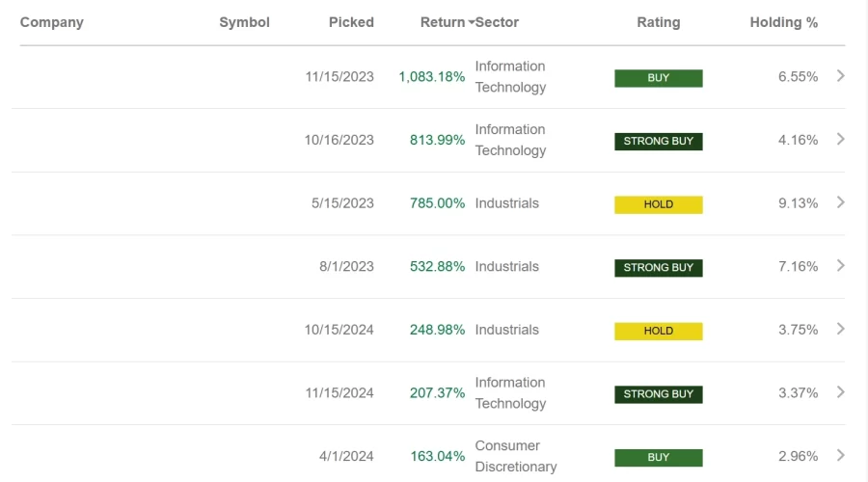Click the chevron next to 3.37% holding

pyautogui.click(x=841, y=392)
